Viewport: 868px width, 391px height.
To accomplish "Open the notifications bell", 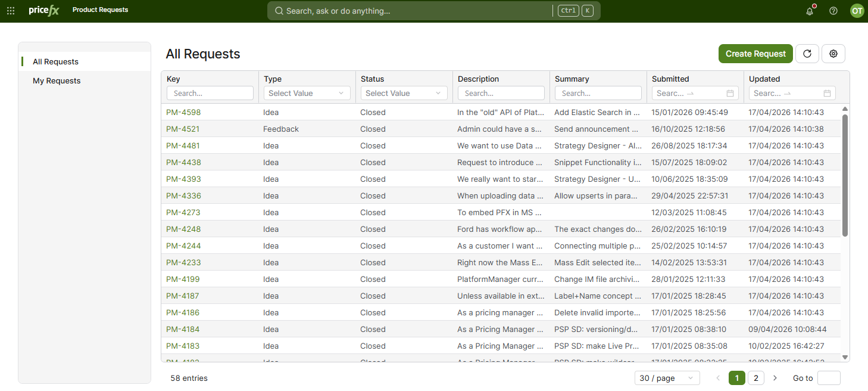I will [810, 11].
